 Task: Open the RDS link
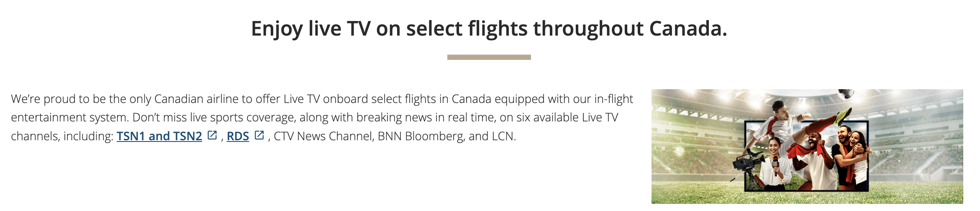coord(238,136)
